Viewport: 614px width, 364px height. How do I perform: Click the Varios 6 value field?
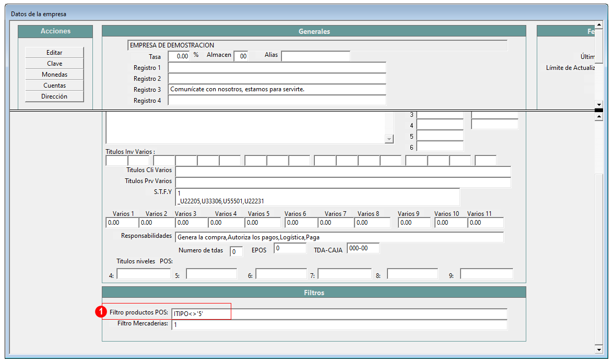click(301, 223)
